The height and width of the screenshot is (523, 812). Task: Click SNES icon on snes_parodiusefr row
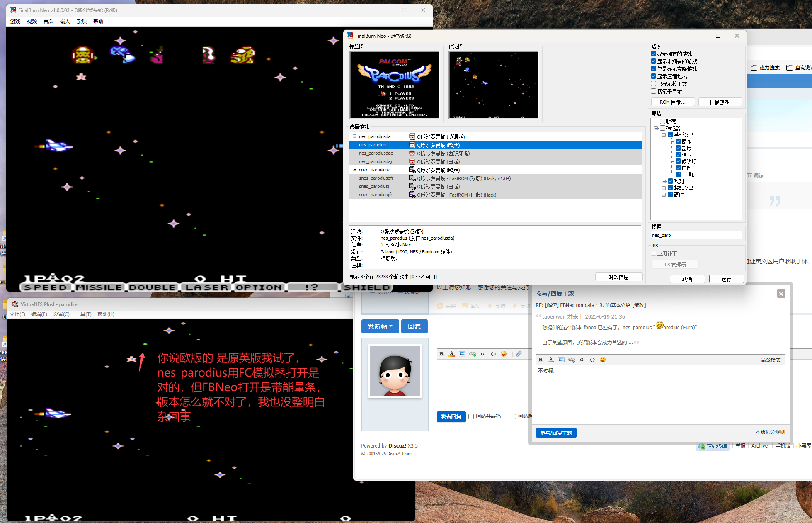click(x=412, y=178)
